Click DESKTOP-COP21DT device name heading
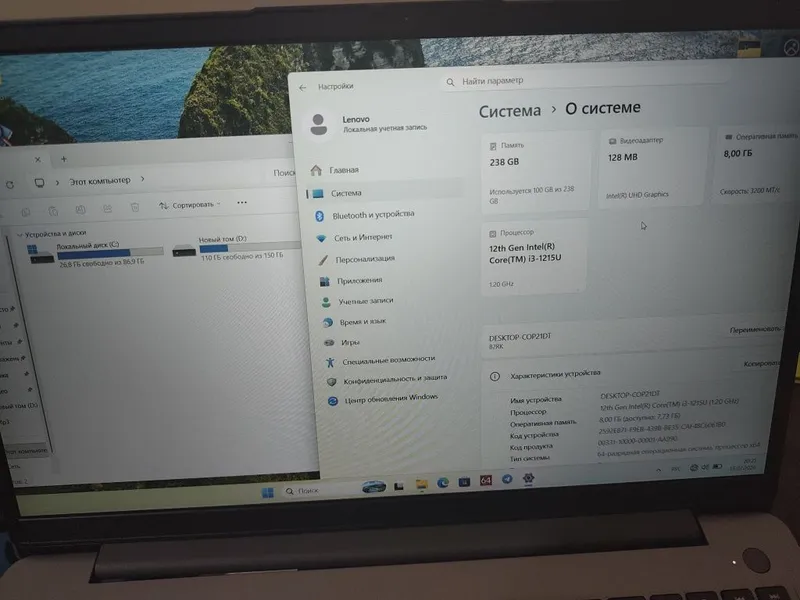This screenshot has height=600, width=800. [x=520, y=337]
